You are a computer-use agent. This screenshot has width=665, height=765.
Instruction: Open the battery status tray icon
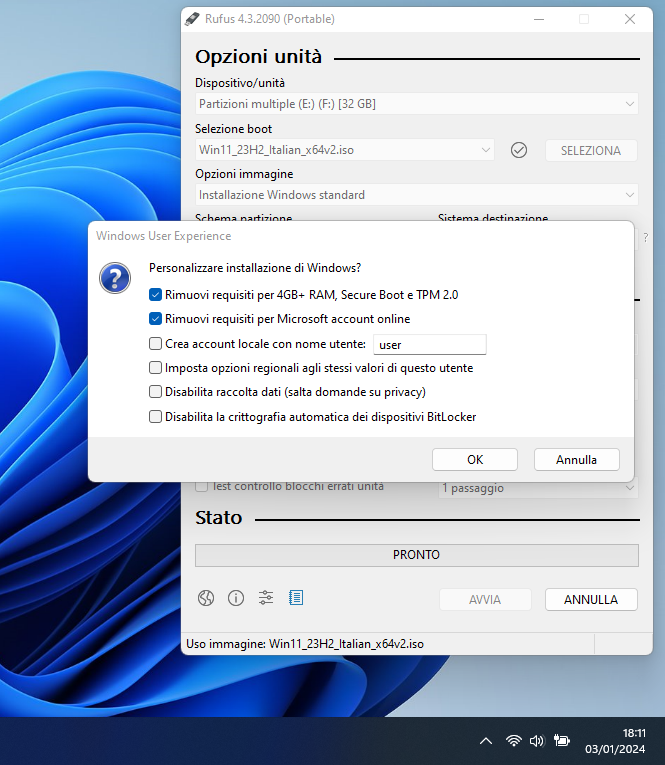point(562,741)
